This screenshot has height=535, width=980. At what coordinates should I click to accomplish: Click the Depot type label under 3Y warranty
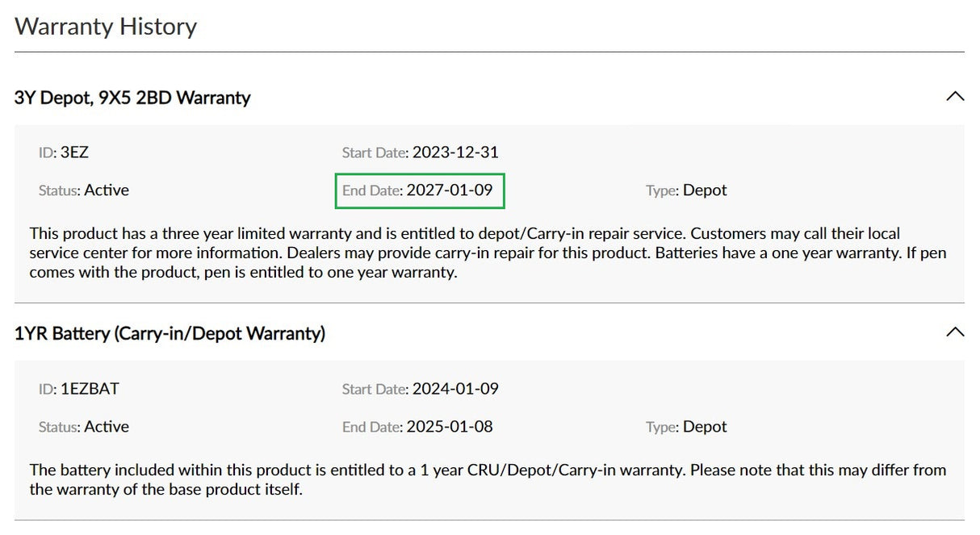click(x=704, y=190)
